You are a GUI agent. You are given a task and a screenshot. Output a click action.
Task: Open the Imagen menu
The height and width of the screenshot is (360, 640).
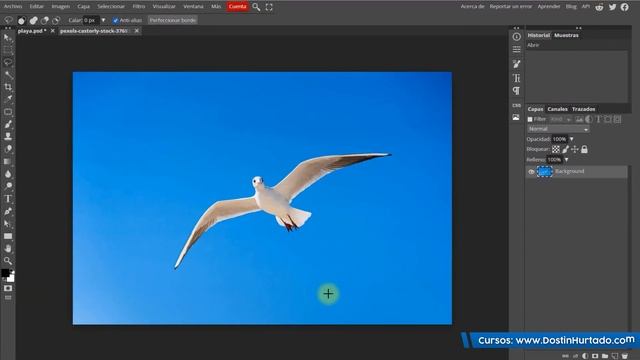(x=60, y=7)
